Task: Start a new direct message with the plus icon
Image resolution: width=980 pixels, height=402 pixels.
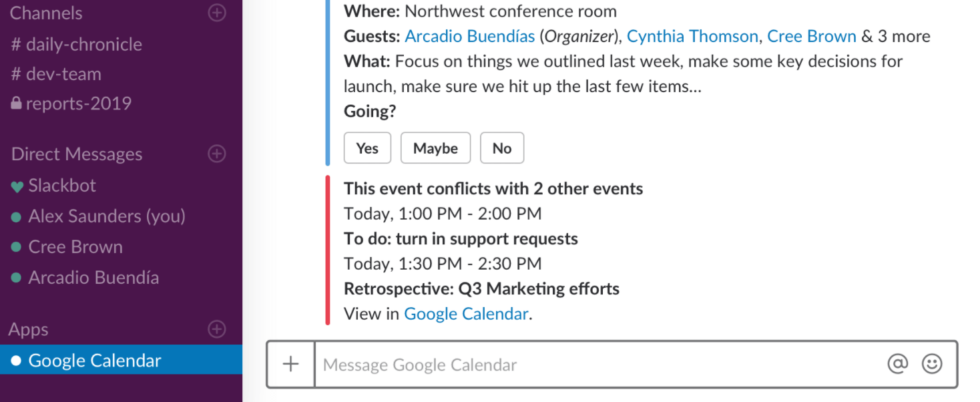Action: click(x=216, y=154)
